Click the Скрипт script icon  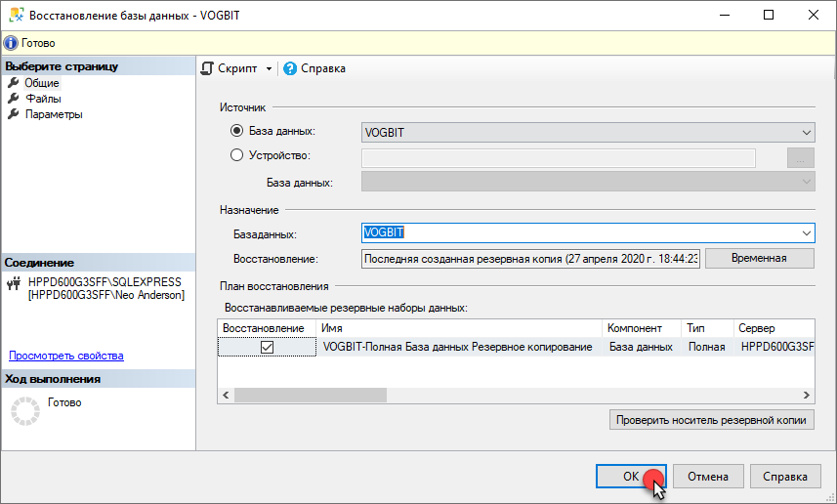point(207,68)
